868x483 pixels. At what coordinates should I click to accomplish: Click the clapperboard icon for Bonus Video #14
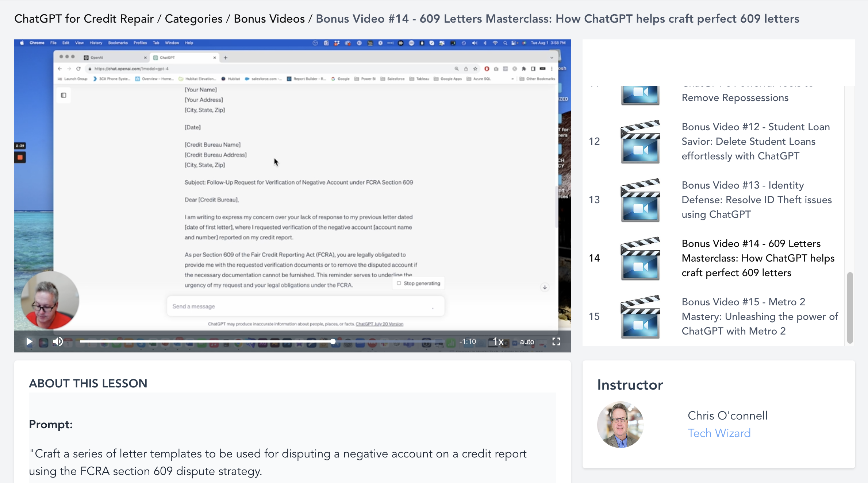pos(640,258)
